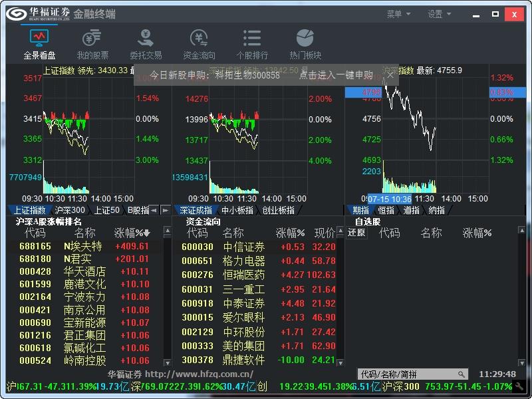Select row 000428 华天酒店
532x399 pixels.
pyautogui.click(x=86, y=271)
